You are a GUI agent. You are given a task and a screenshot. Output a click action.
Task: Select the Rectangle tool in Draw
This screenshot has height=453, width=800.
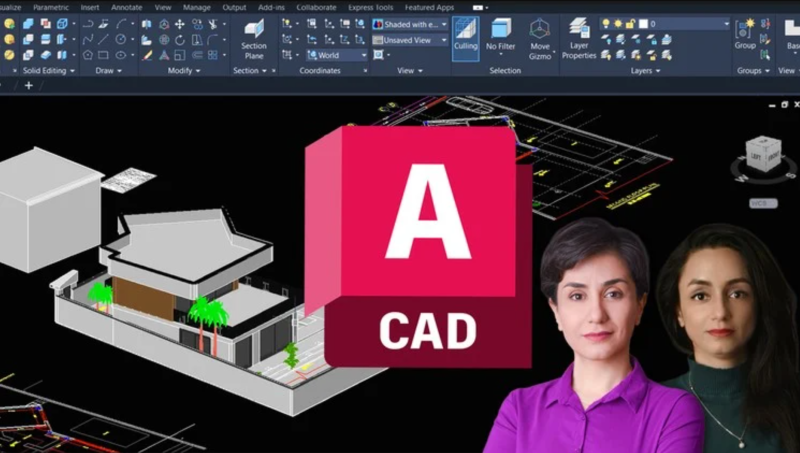(x=104, y=55)
